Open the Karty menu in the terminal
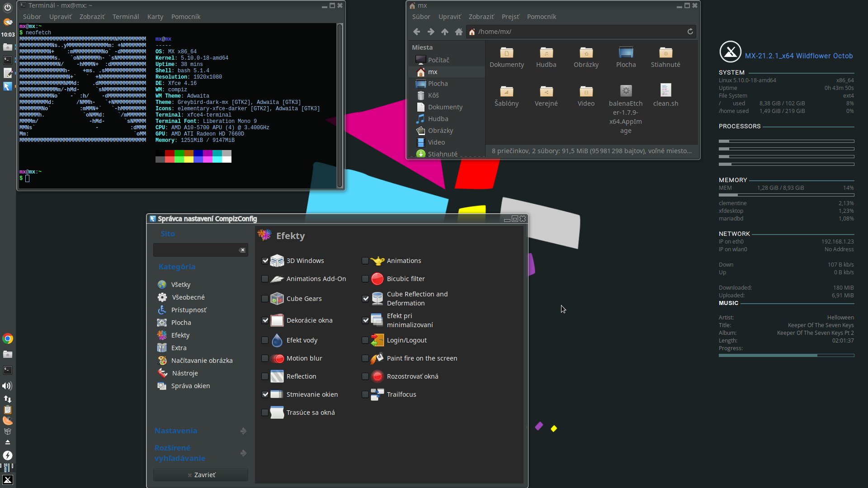868x488 pixels. tap(155, 17)
